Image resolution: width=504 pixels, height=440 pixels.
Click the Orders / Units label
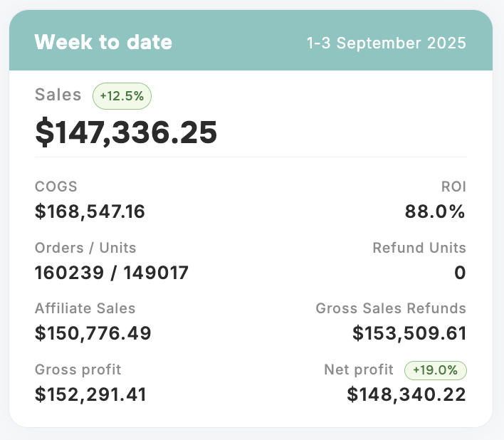click(85, 248)
